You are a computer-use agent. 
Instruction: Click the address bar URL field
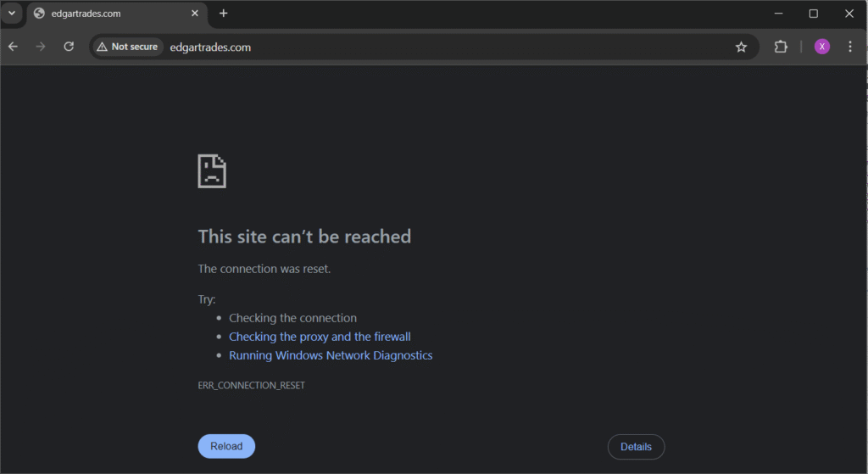(424, 47)
